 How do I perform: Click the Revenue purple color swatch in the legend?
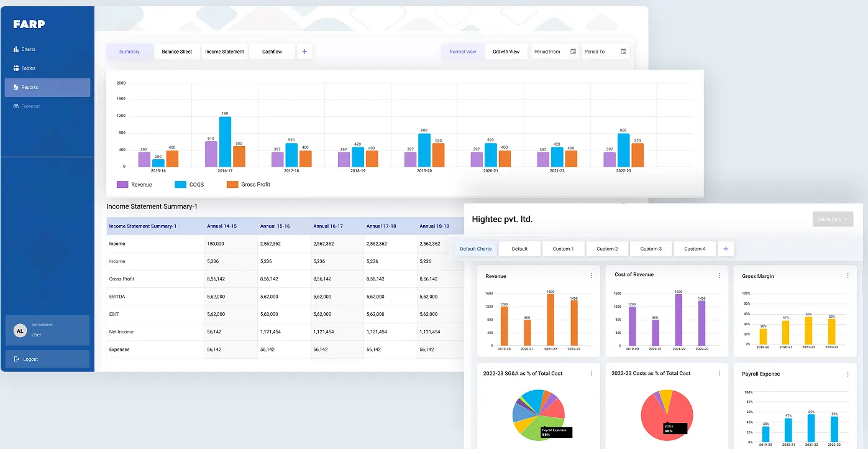[123, 184]
